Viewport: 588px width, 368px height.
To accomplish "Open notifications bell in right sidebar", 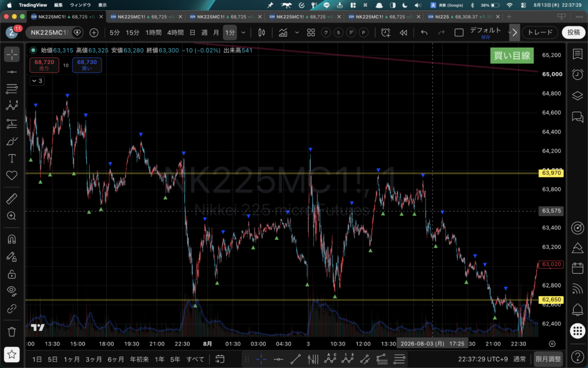I will coord(578,310).
